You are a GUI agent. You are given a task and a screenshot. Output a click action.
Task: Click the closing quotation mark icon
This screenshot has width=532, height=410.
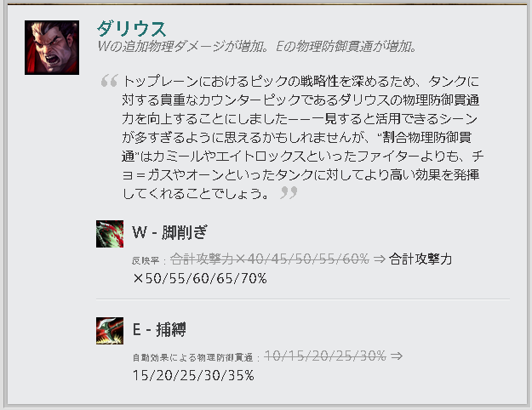pos(289,192)
